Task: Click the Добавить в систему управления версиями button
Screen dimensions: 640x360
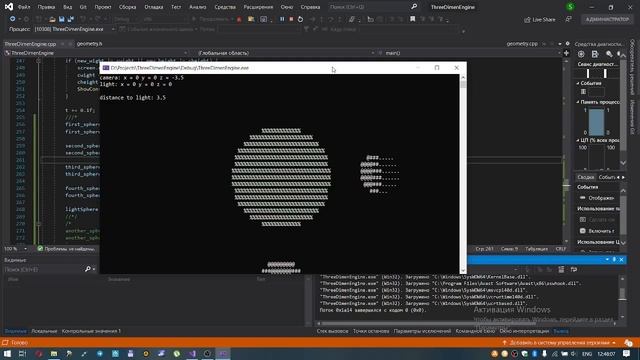Action: (559, 342)
